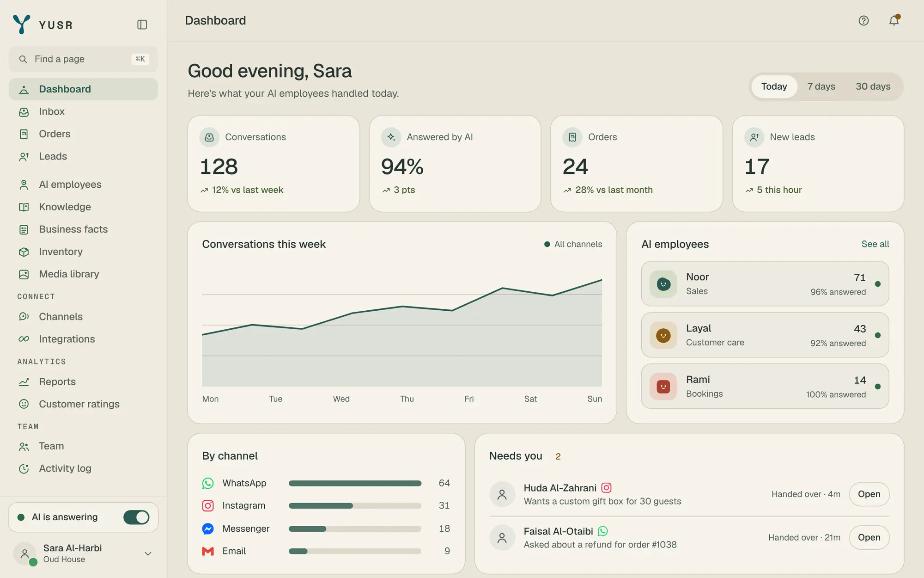924x578 pixels.
Task: Click the Instagram icon in By channel
Action: pyautogui.click(x=208, y=506)
